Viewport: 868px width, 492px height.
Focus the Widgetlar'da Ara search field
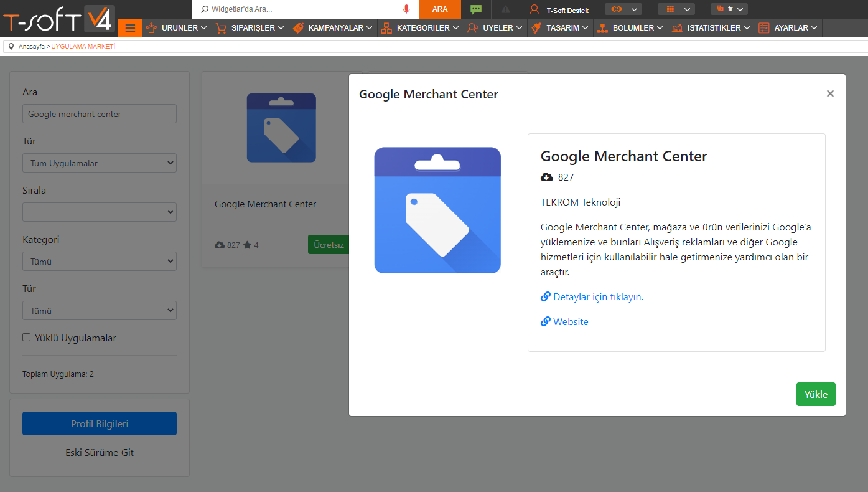305,9
